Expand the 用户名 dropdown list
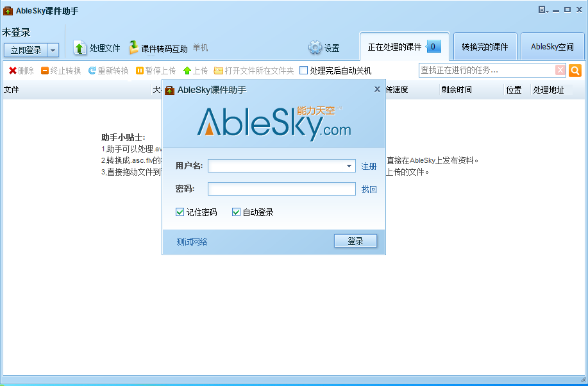The height and width of the screenshot is (386, 588). (349, 166)
